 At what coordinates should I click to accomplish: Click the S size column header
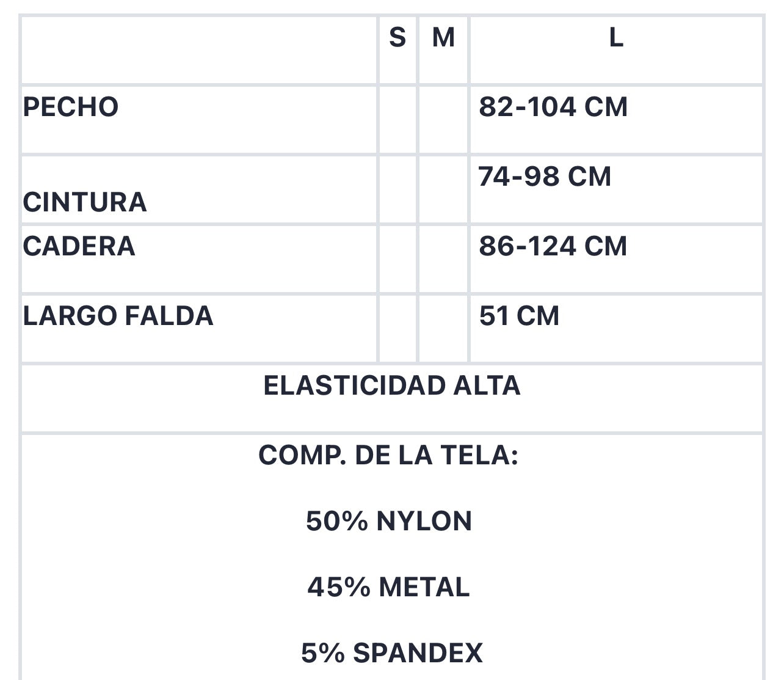click(397, 38)
